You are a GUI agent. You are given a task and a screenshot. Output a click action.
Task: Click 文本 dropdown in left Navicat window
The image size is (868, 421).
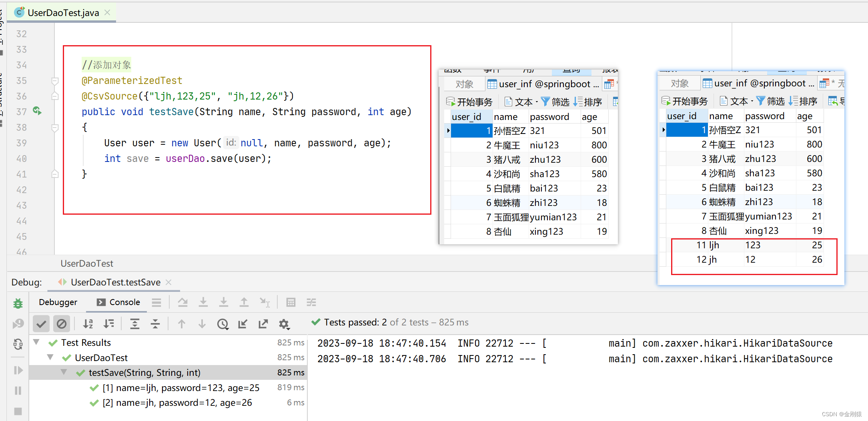coord(521,102)
